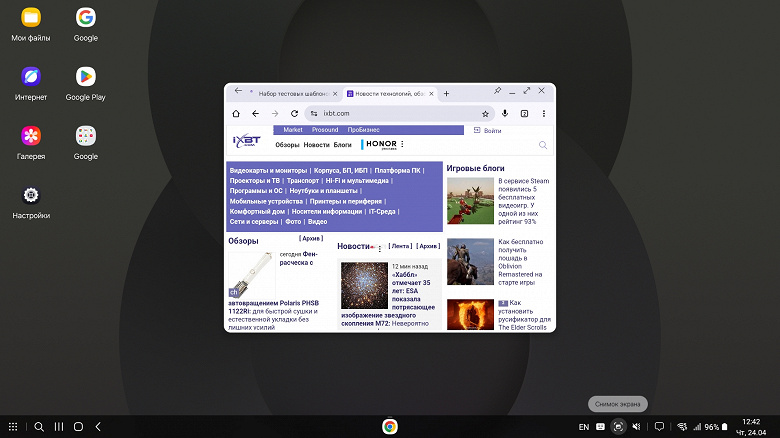Open taskbar search magnifier
Viewport: 780px width, 438px height.
tap(39, 427)
